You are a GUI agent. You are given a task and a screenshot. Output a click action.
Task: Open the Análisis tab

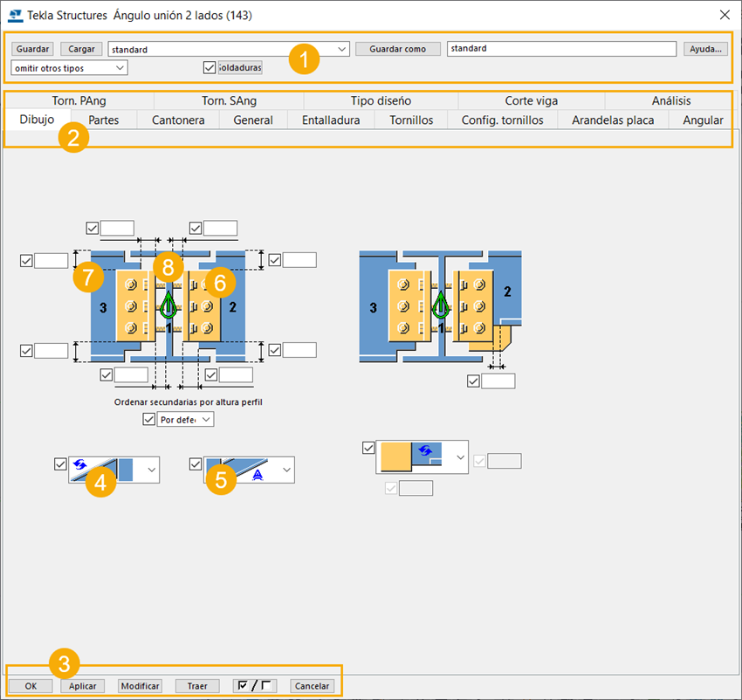pos(671,100)
